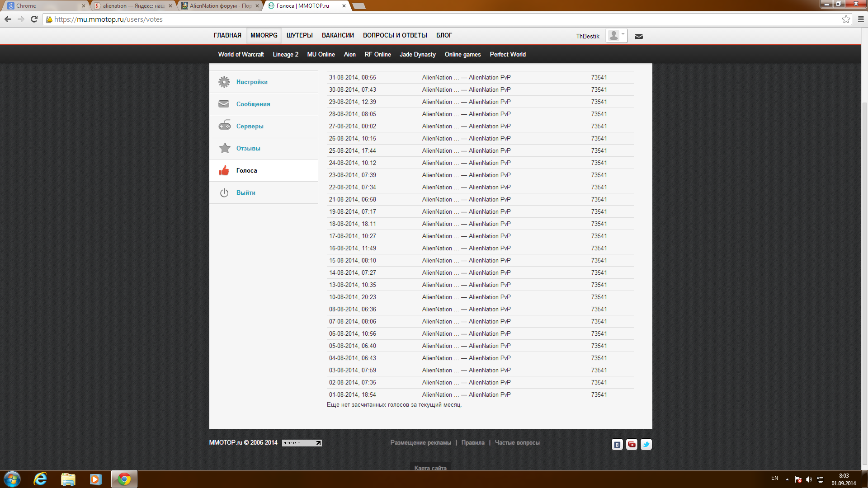The width and height of the screenshot is (868, 488).
Task: Click the gamepad Servers icon
Action: [224, 126]
